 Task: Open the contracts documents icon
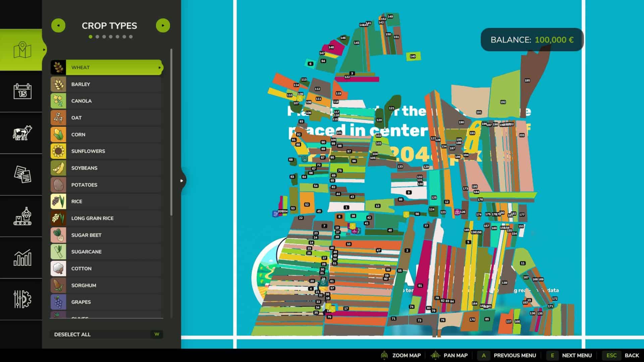click(22, 175)
